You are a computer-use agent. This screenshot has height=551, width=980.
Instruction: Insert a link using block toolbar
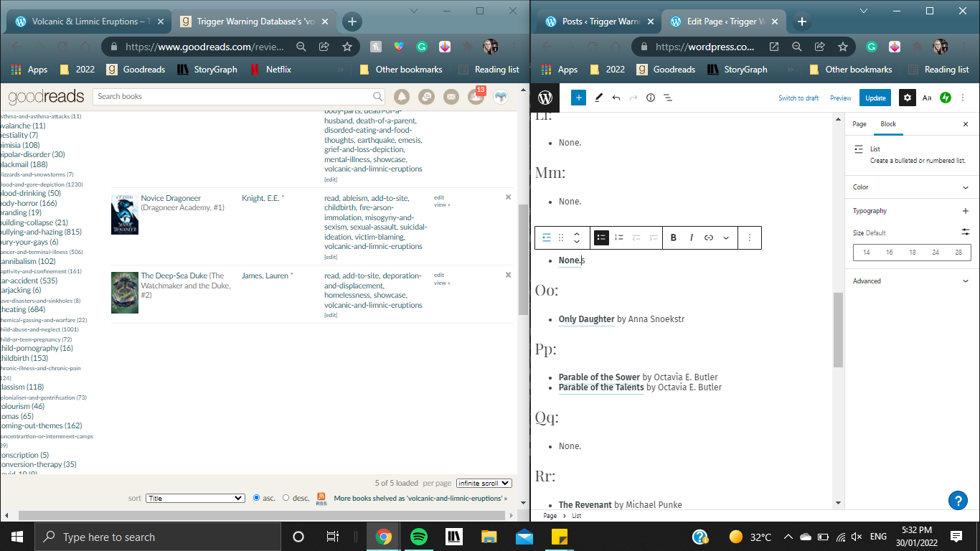(x=709, y=237)
